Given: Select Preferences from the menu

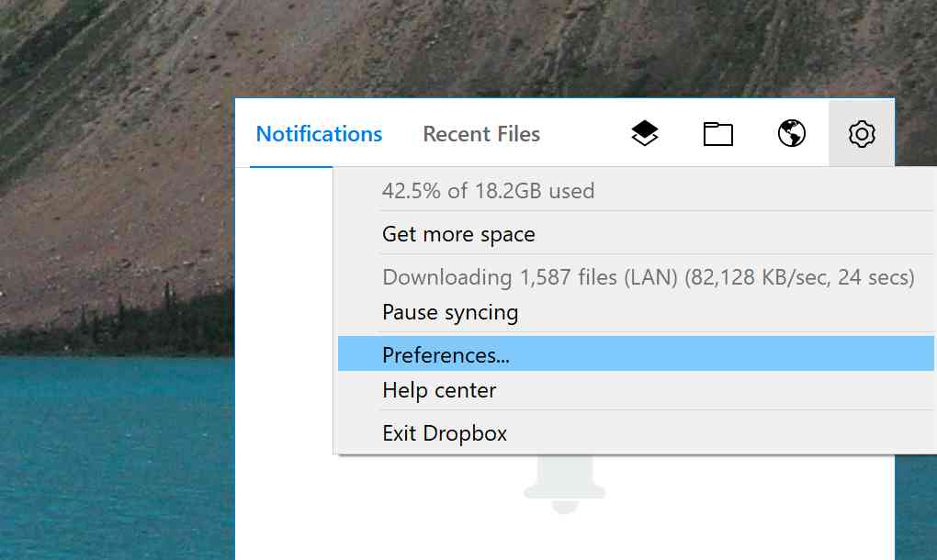Looking at the screenshot, I should coord(445,354).
